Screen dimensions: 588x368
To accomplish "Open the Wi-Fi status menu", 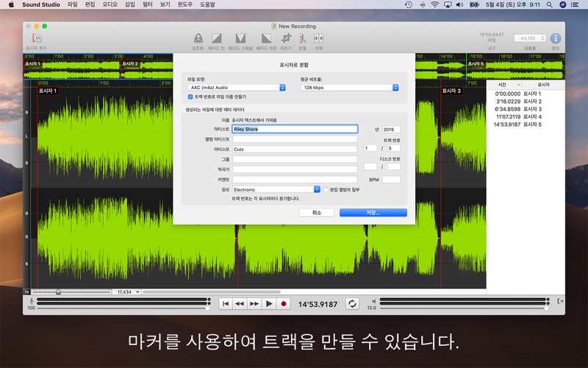I will pos(434,4).
